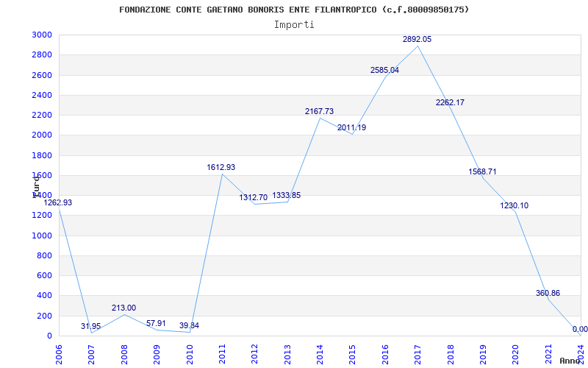This screenshot has height=368, width=588.
Task: Click the 2400 y-axis tick label
Action: [x=42, y=95]
